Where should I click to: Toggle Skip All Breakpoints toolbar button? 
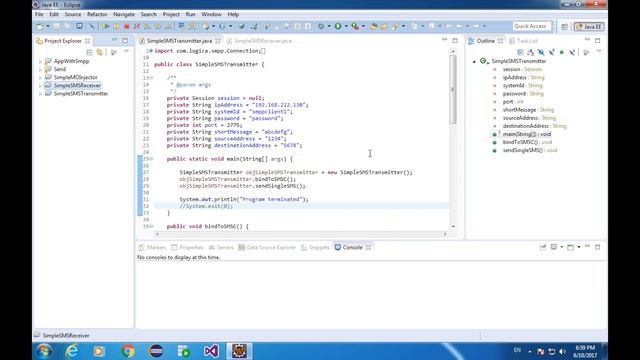(92, 26)
